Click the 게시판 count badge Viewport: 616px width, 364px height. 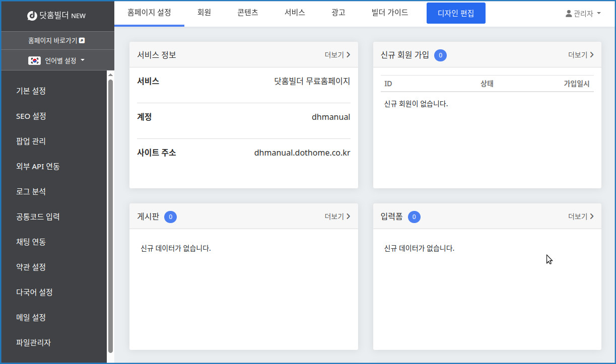pyautogui.click(x=170, y=216)
